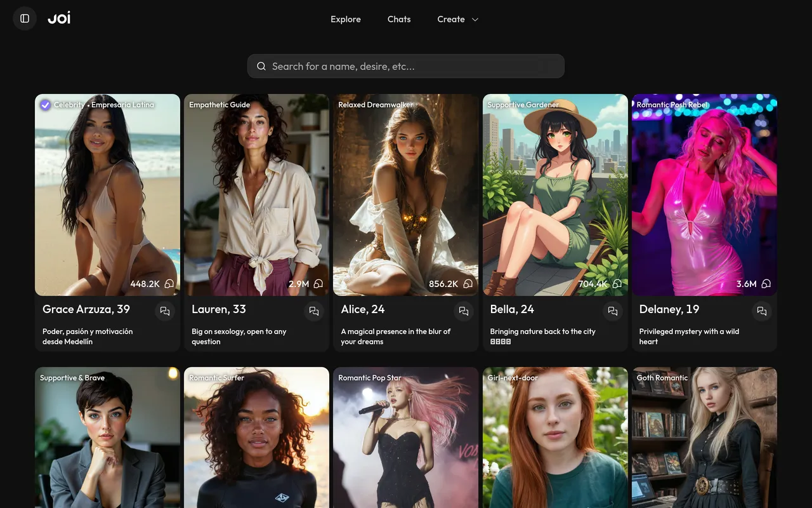This screenshot has width=812, height=508.
Task: Open Bella's Supportive Gardener image
Action: pyautogui.click(x=555, y=195)
